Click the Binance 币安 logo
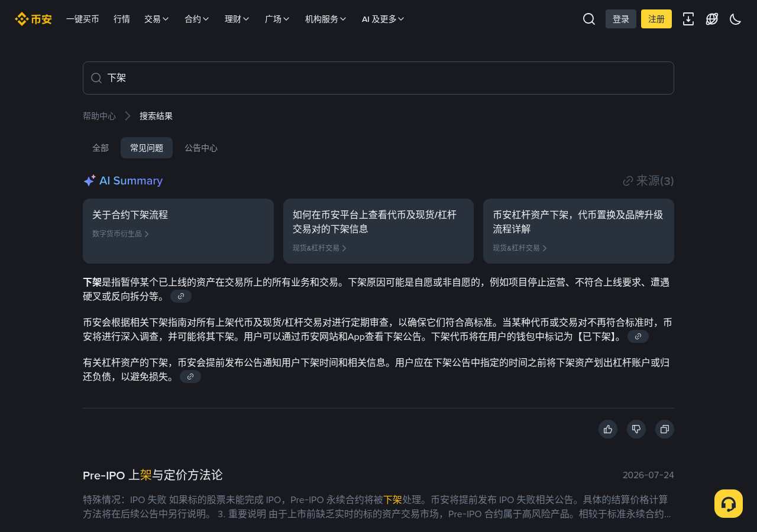The height and width of the screenshot is (532, 757). (x=33, y=19)
